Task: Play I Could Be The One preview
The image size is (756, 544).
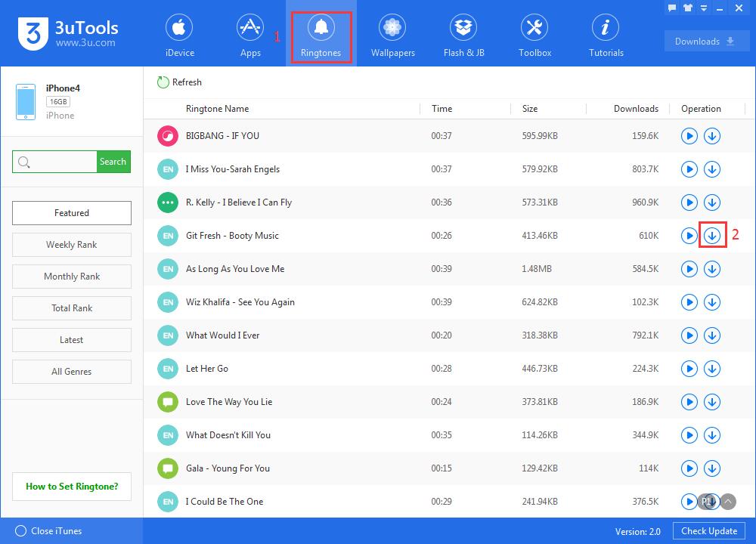Action: (689, 502)
